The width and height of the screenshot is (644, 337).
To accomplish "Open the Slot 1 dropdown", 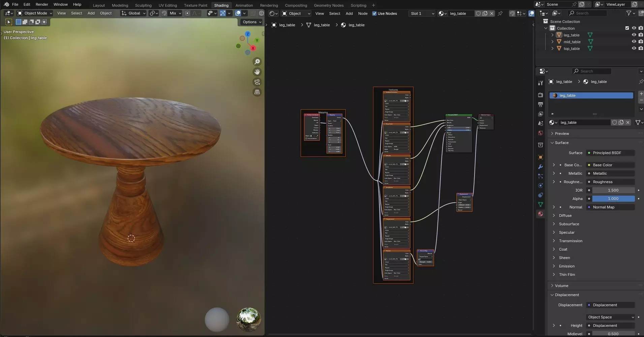I will pos(422,13).
